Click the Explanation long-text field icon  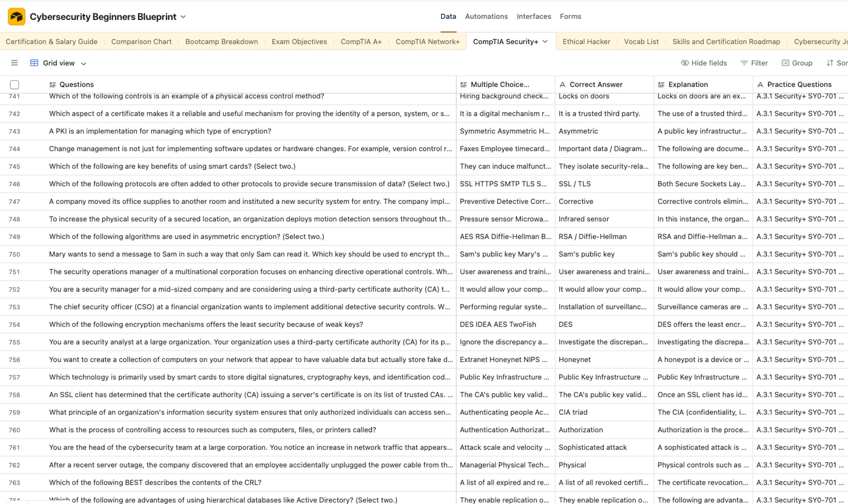[x=661, y=84]
